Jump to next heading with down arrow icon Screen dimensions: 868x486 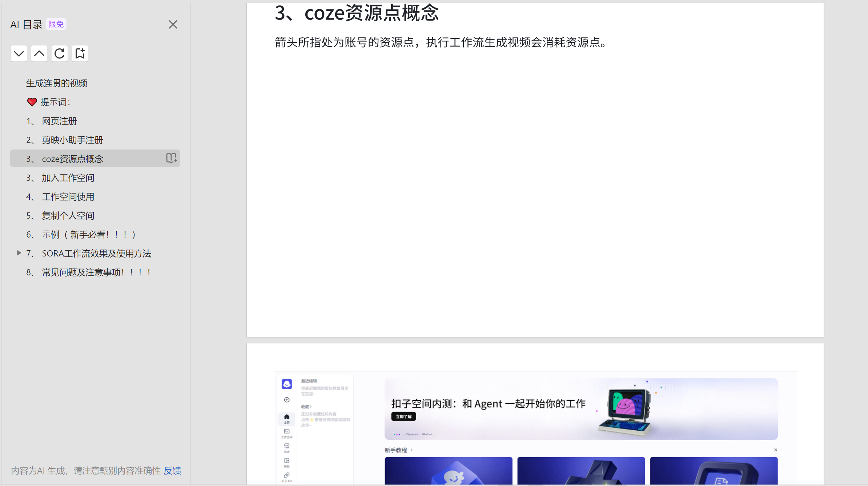tap(19, 53)
